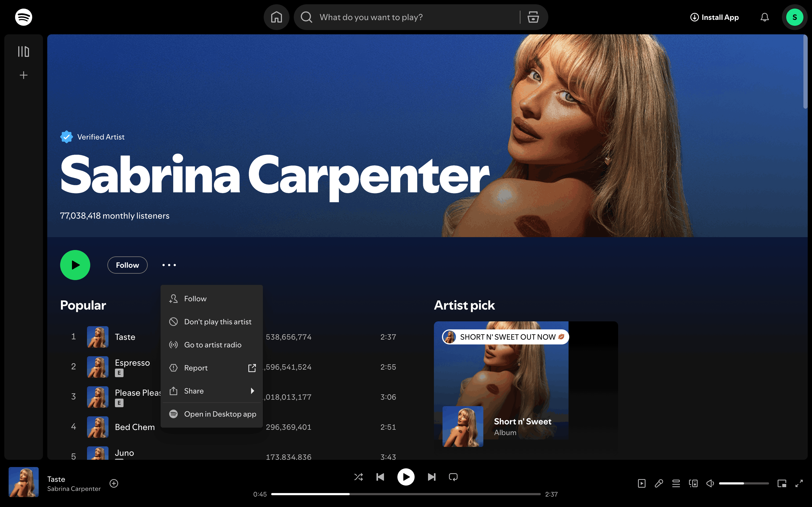Open the Browse icon in search bar
812x507 pixels.
coord(533,17)
